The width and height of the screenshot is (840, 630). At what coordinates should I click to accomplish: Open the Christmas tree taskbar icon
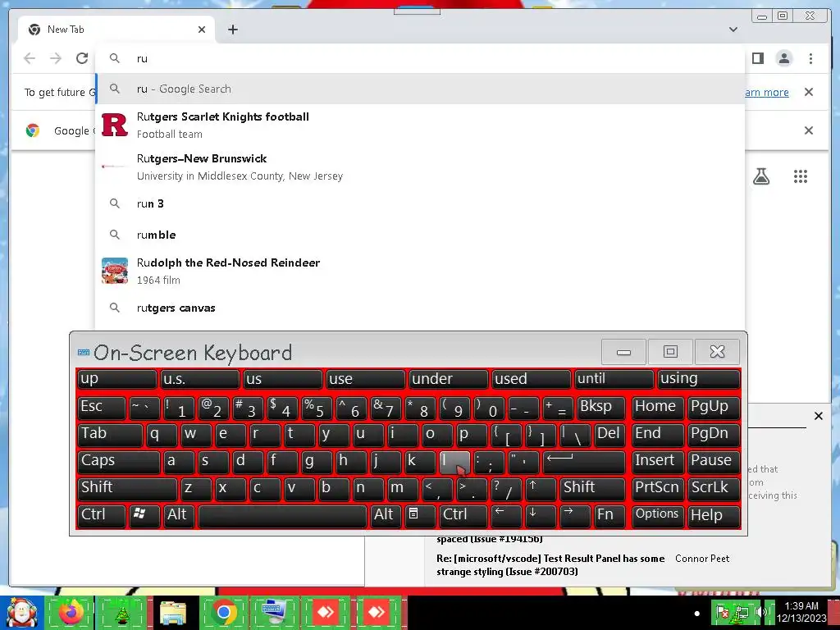(122, 613)
